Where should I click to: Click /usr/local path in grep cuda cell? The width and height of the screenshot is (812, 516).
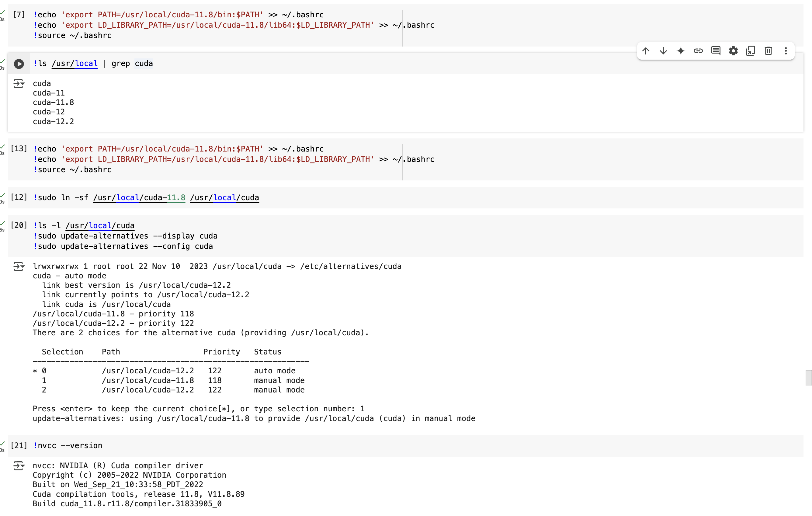[x=75, y=63]
